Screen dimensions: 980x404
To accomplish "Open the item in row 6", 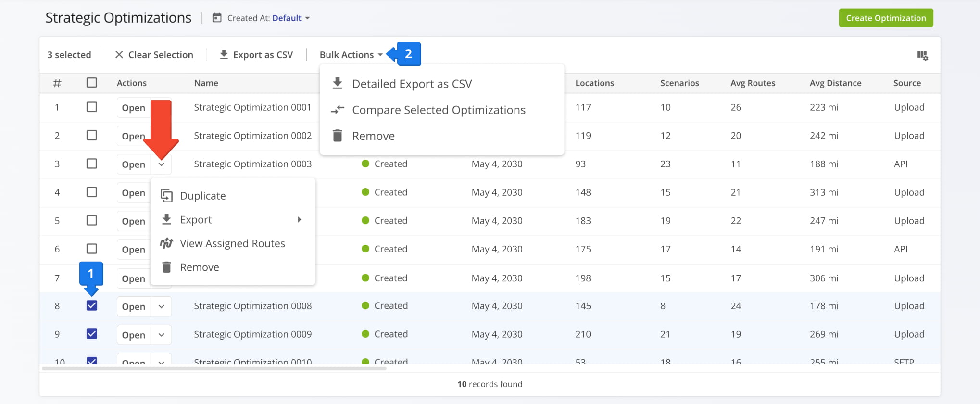I will click(x=134, y=250).
